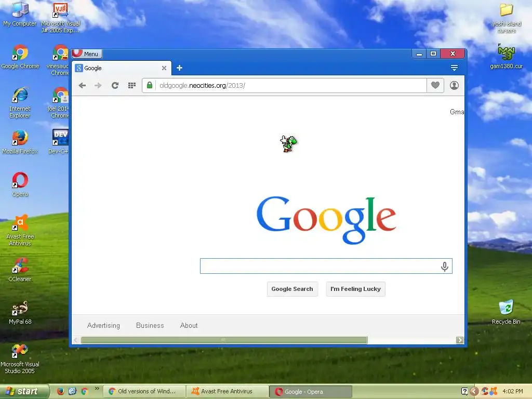This screenshot has height=399, width=532.
Task: Click the Google Search button
Action: [292, 289]
